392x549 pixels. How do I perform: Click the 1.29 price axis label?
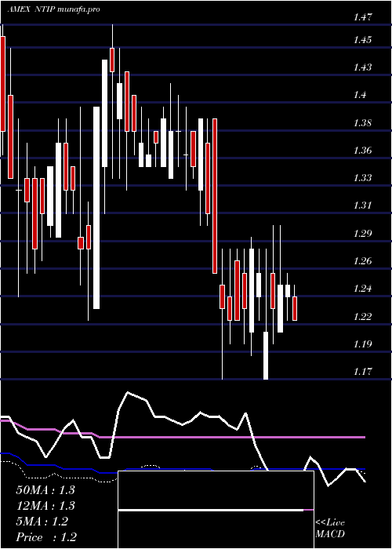coord(362,234)
